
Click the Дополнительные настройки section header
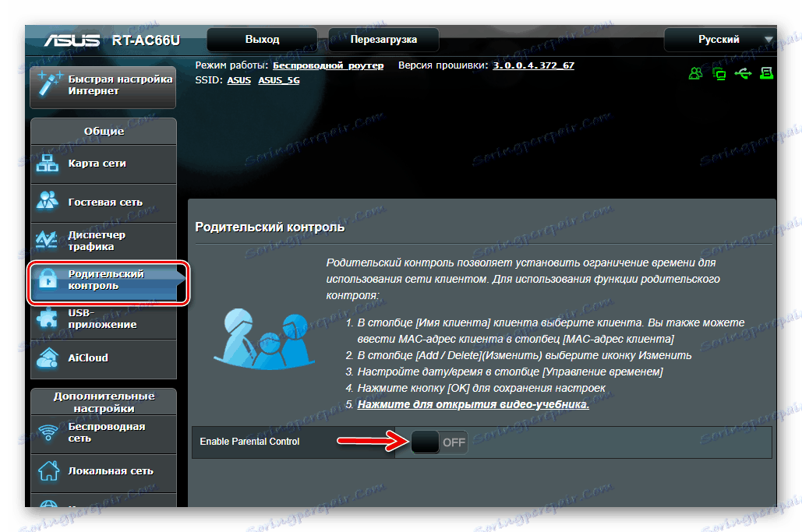104,402
